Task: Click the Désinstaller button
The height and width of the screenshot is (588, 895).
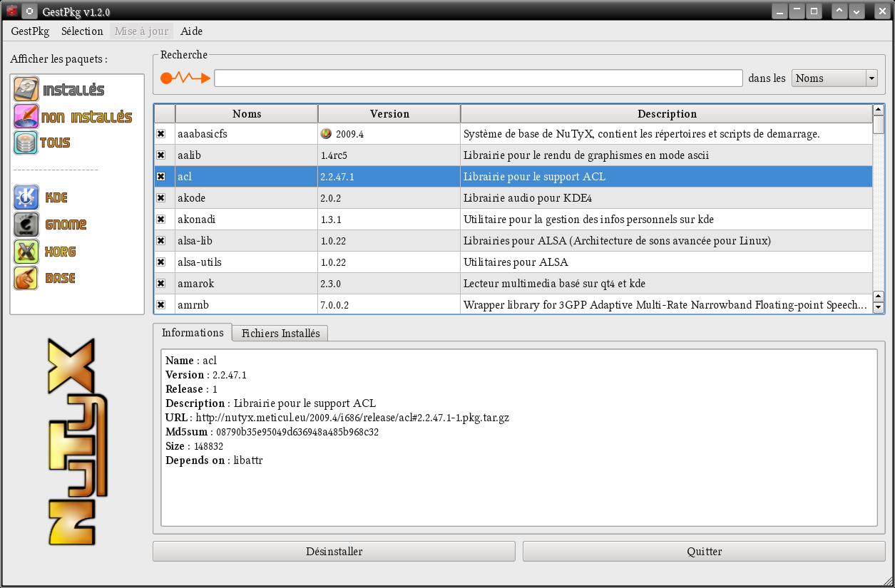Action: [x=334, y=551]
